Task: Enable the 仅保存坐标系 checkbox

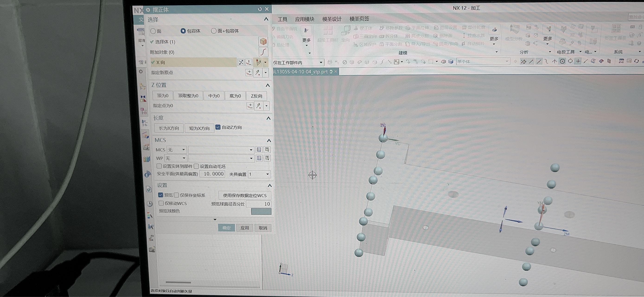Action: coord(176,195)
